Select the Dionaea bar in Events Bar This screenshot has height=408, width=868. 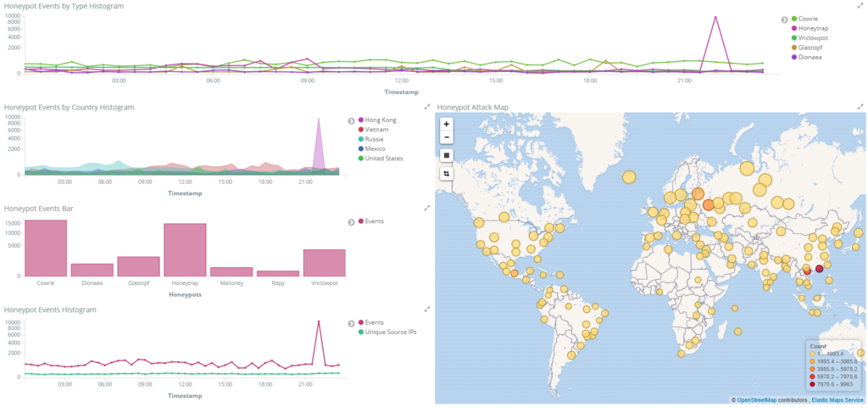(x=92, y=270)
